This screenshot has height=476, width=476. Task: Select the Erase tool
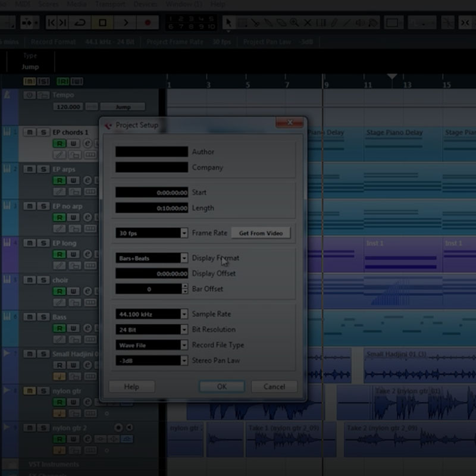click(281, 23)
